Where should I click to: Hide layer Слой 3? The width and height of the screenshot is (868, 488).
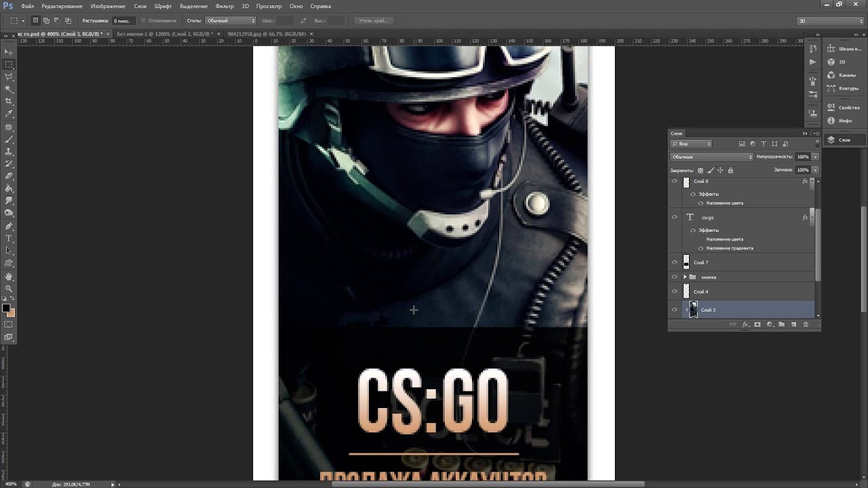pyautogui.click(x=674, y=310)
